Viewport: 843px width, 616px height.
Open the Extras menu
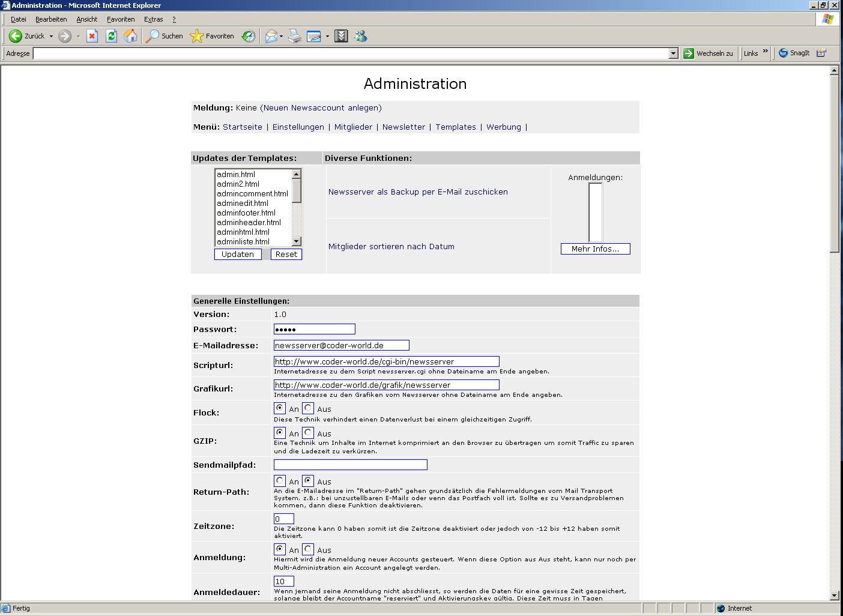pos(153,19)
